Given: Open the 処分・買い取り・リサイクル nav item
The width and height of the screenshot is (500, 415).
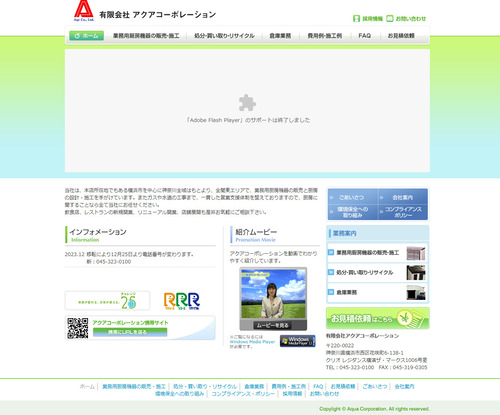Looking at the screenshot, I should 224,36.
